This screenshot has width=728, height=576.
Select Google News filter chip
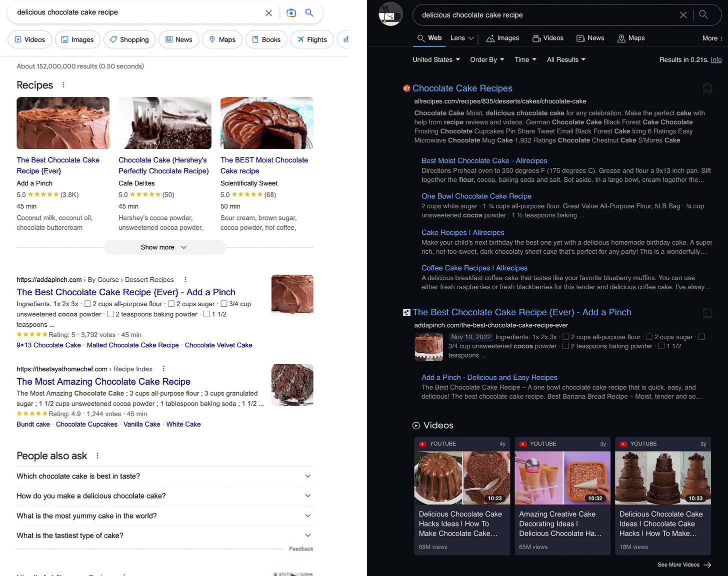click(179, 39)
